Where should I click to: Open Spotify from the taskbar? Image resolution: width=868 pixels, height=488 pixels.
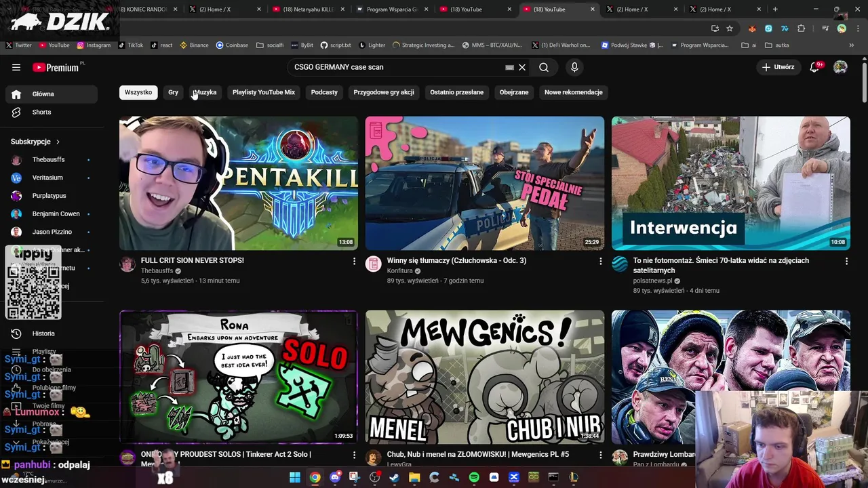[474, 477]
